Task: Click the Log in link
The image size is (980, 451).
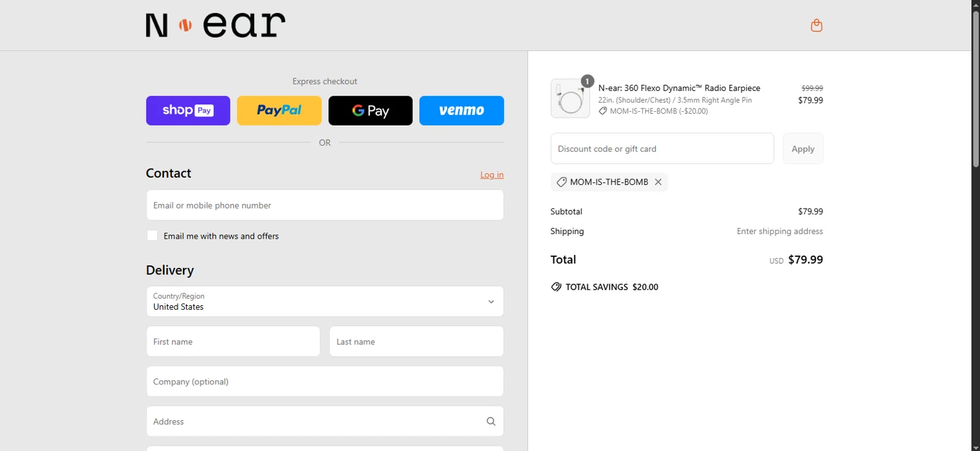Action: pyautogui.click(x=492, y=175)
